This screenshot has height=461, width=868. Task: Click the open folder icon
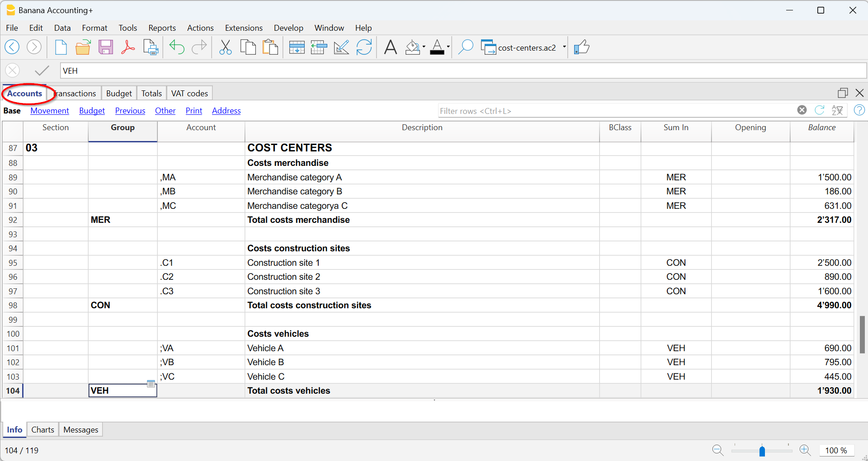pyautogui.click(x=83, y=47)
